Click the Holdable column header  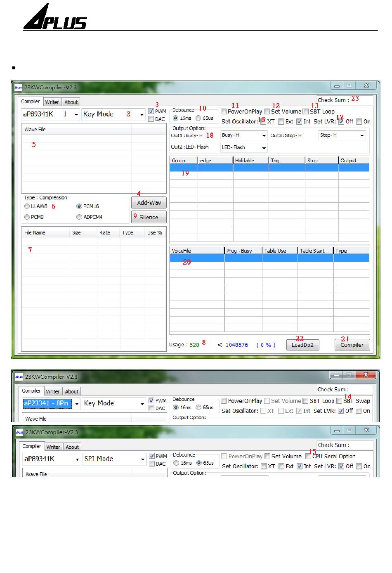(250, 161)
